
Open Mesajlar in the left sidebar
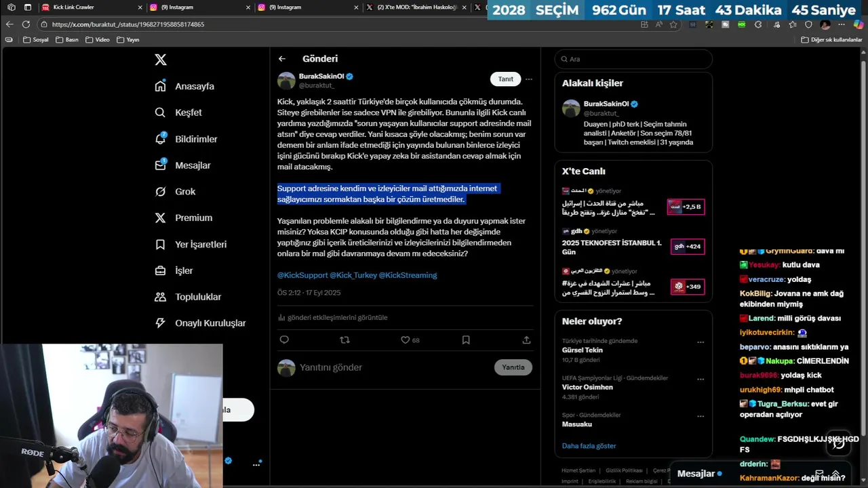[x=182, y=165]
